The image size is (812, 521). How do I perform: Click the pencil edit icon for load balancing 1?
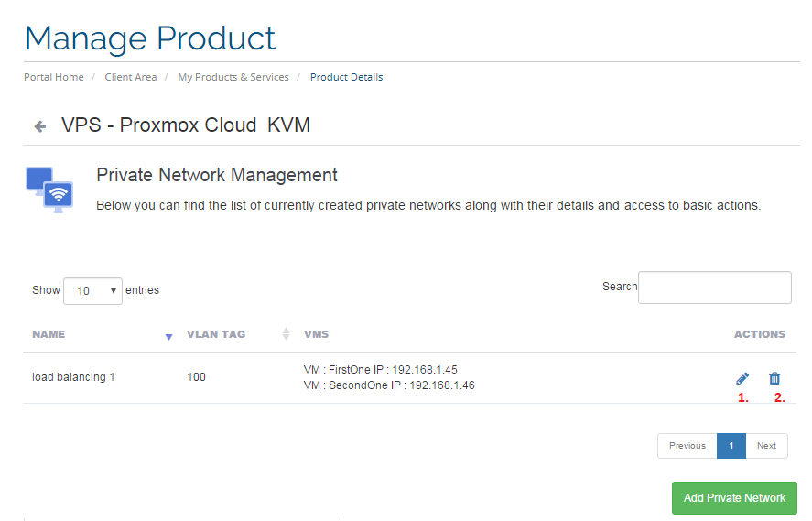[x=742, y=378]
